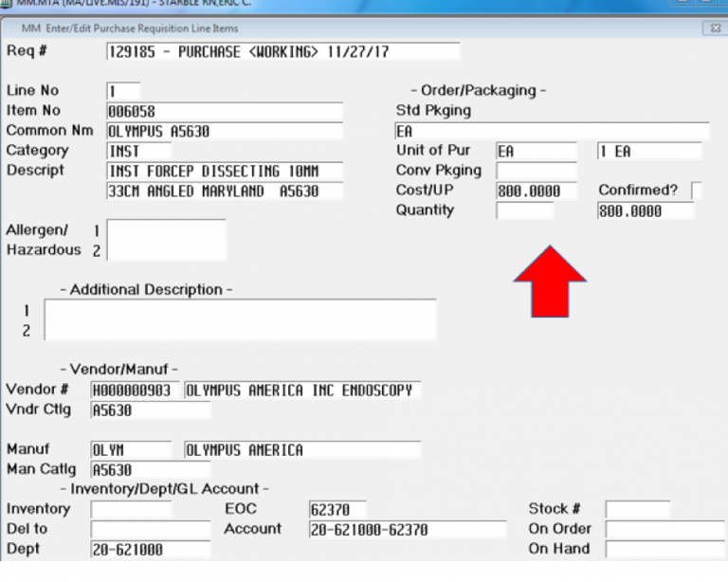The width and height of the screenshot is (728, 582).
Task: Click the Unit of Pur field EA
Action: pos(537,152)
